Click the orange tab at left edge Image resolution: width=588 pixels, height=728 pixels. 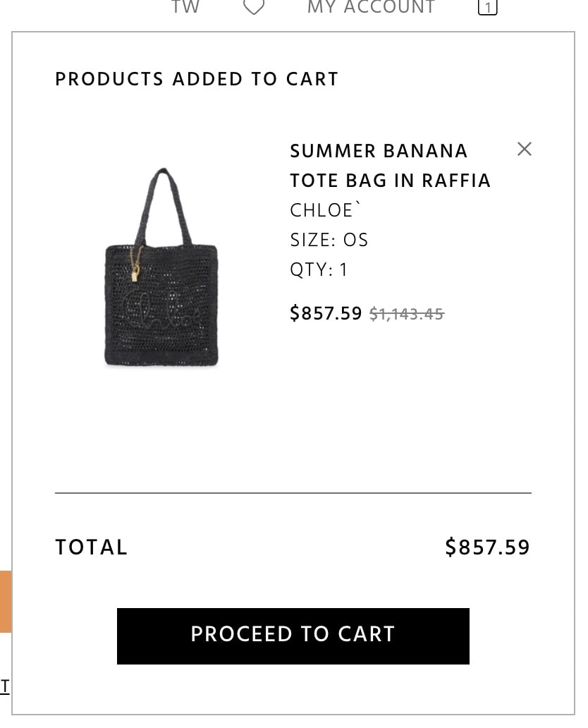coord(6,602)
